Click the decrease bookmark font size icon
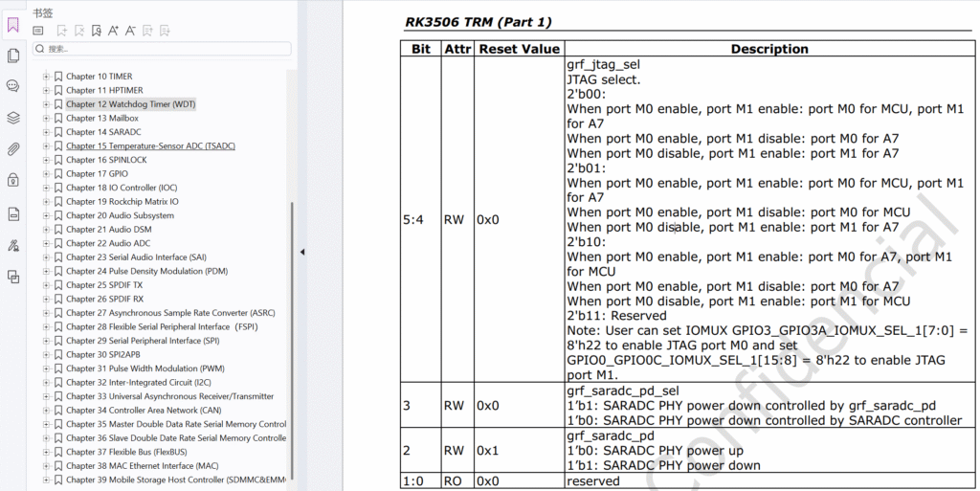 pos(131,31)
